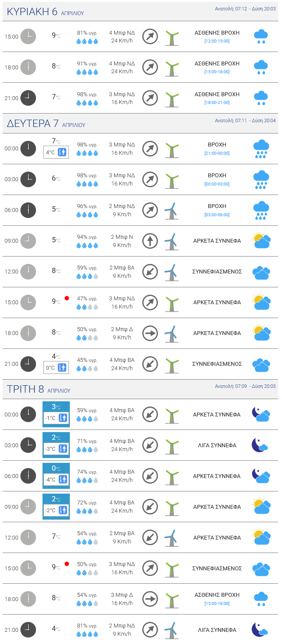Click the ΚΥΡΙΑΚΗ 6 sunrise and sunset times
Viewport: 282px width, 644px height.
245,9
